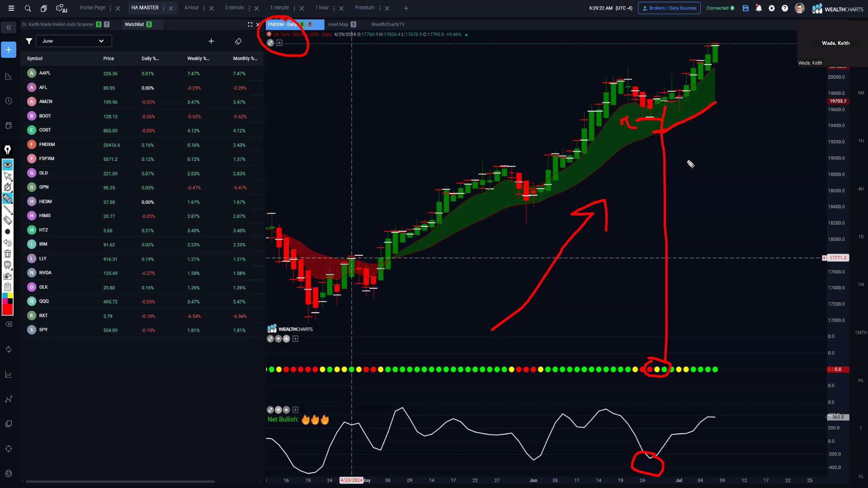Open Dr. Keith Wade Heikin Ashi Scanner tab
This screenshot has width=868, height=488.
(x=58, y=24)
